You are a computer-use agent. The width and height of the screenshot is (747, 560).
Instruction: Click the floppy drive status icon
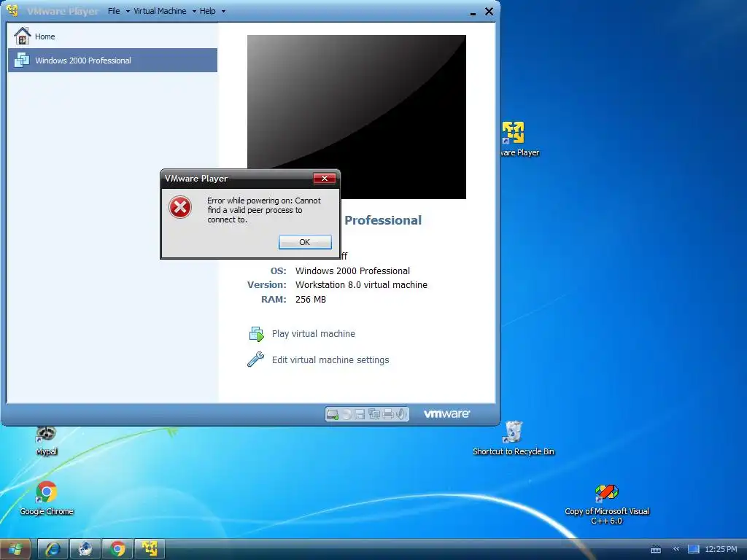pyautogui.click(x=360, y=414)
